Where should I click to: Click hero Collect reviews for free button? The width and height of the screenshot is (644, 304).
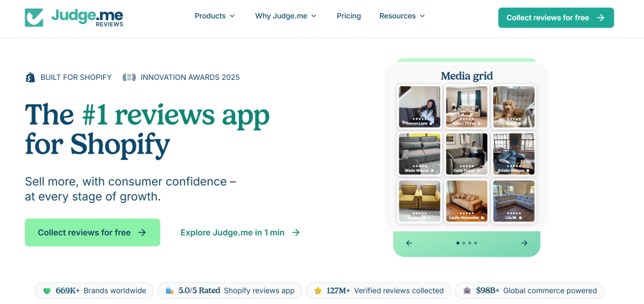(92, 232)
